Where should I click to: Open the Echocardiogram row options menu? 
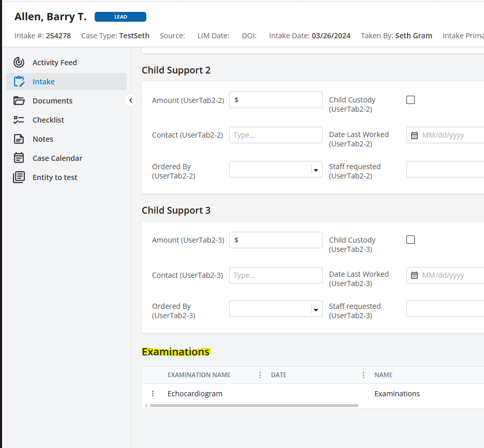[153, 393]
